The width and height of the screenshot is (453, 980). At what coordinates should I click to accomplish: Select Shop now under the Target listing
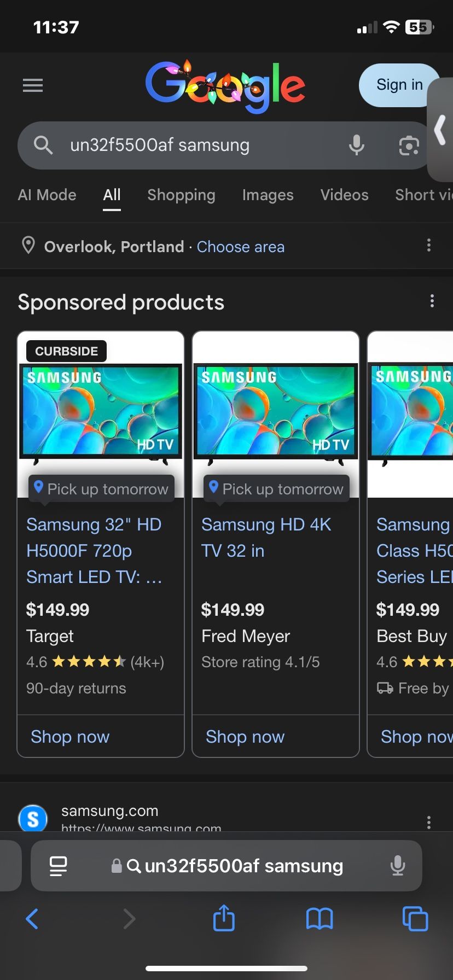(70, 737)
